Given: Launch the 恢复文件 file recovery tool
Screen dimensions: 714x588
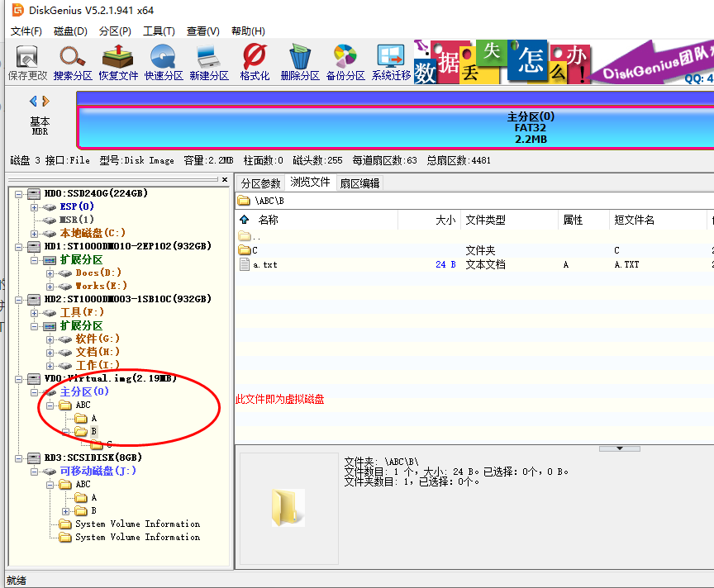Looking at the screenshot, I should coord(118,63).
